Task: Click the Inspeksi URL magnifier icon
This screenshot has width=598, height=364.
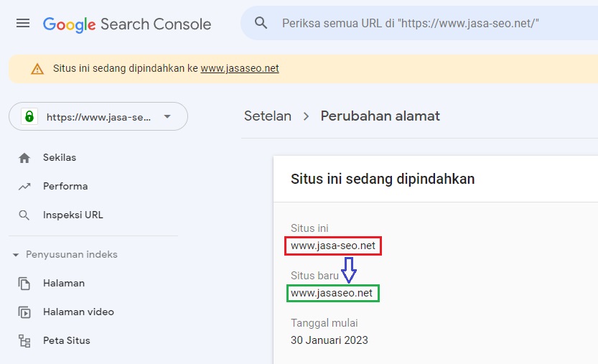Action: pyautogui.click(x=24, y=215)
